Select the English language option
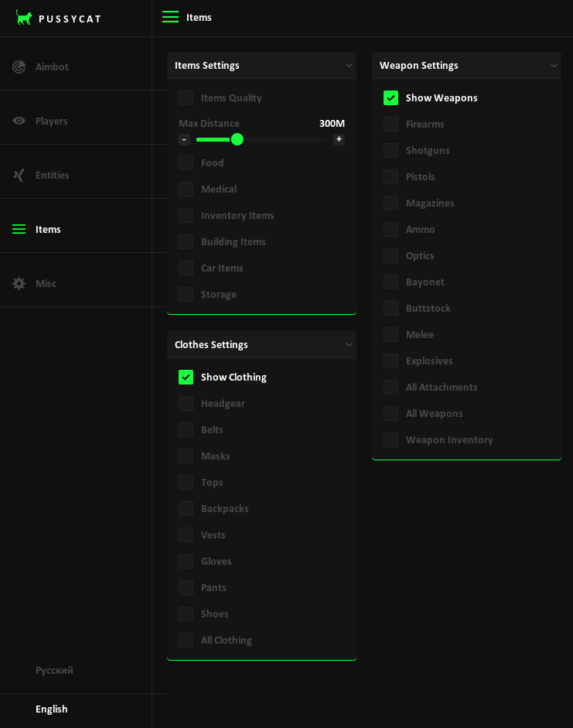 [x=52, y=709]
